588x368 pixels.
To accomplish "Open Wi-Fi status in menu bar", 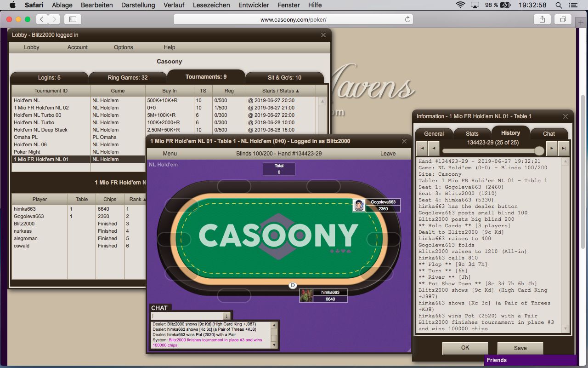I will click(460, 5).
